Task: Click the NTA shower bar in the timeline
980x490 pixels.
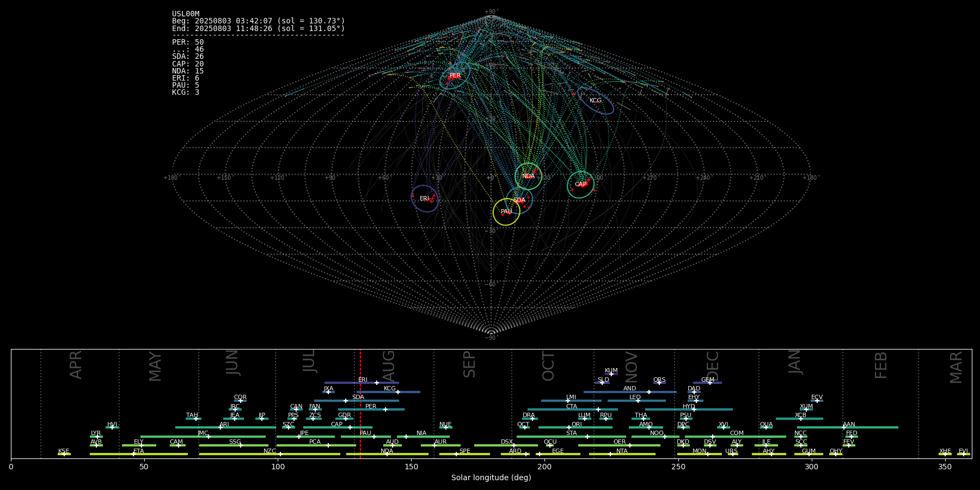Action: (x=622, y=454)
